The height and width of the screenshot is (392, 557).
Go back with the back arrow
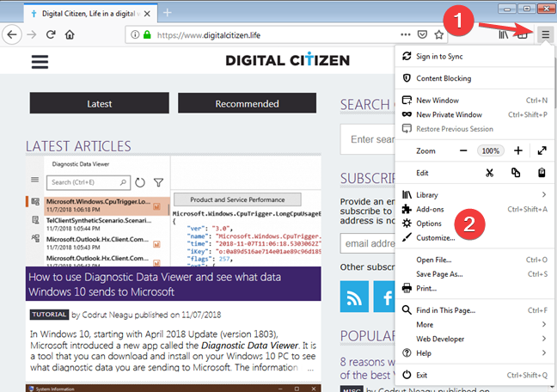(x=12, y=34)
